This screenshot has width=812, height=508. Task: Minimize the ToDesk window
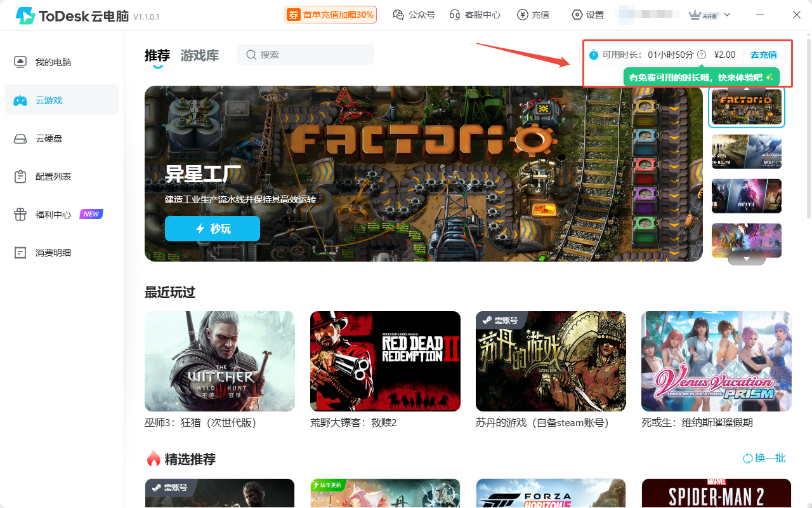tap(761, 15)
